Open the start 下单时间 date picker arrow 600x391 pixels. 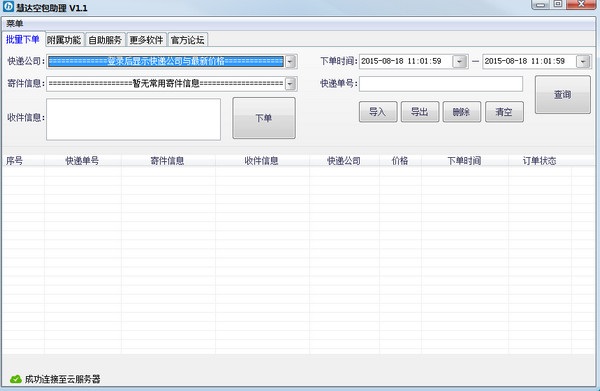pos(459,61)
